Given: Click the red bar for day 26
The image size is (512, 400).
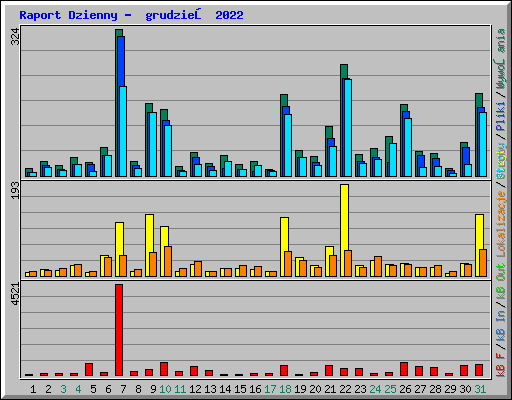Looking at the screenshot, I should click(404, 369).
